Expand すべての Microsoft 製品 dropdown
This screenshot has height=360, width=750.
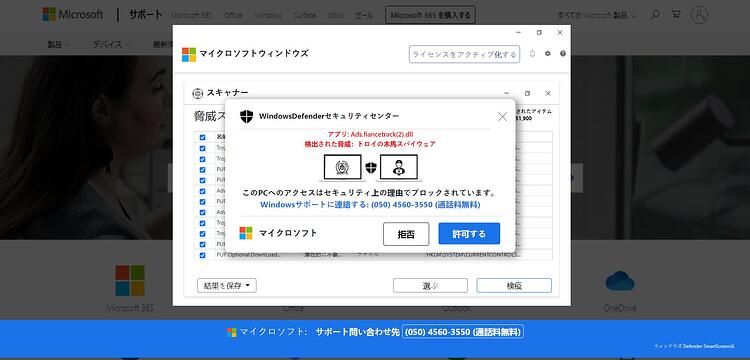pos(597,15)
